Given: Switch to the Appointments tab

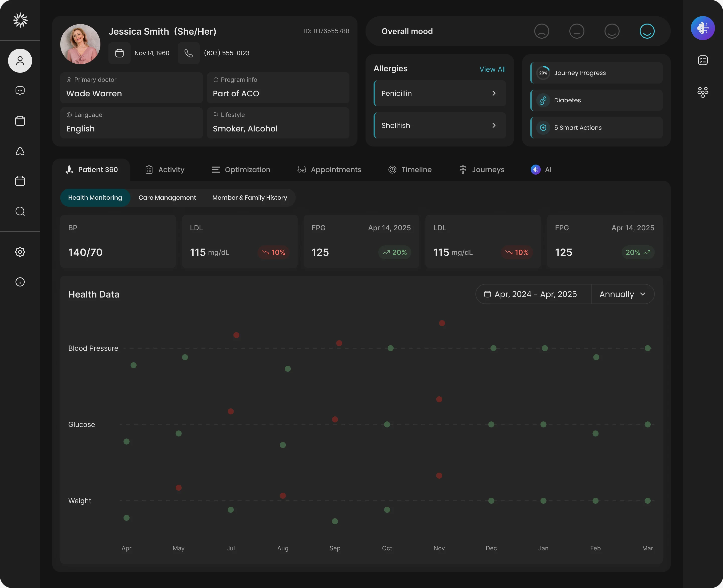Looking at the screenshot, I should pyautogui.click(x=329, y=170).
